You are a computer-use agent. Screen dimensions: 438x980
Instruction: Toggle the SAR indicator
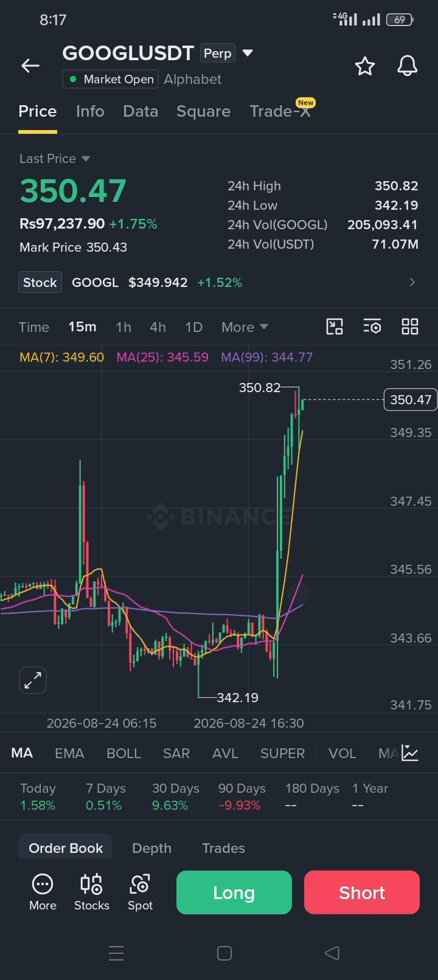(176, 753)
